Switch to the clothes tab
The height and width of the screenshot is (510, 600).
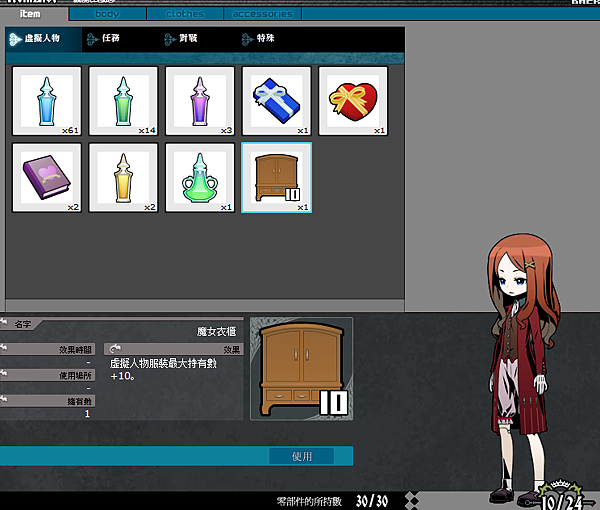[x=185, y=14]
